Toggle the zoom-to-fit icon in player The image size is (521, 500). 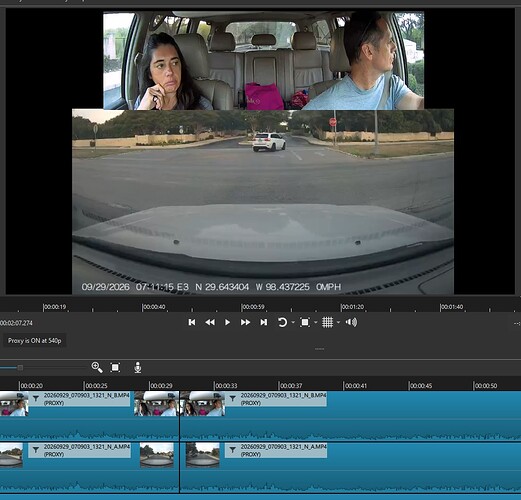point(305,322)
